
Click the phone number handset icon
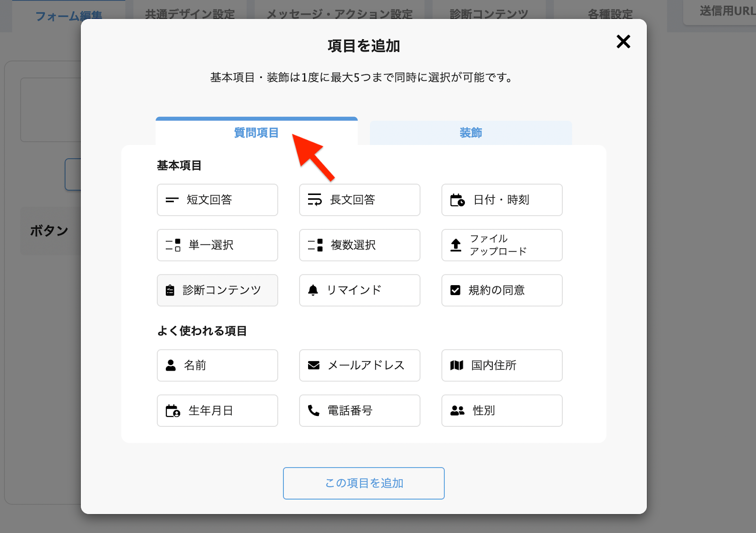tap(314, 411)
